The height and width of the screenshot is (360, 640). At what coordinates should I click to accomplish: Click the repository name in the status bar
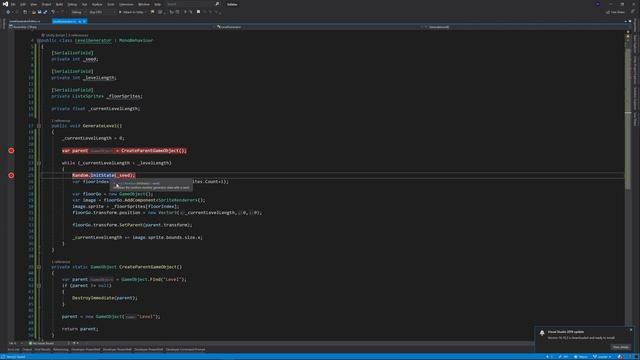point(581,357)
